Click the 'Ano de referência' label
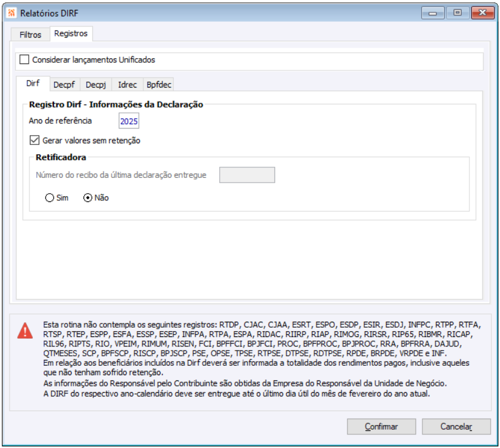500x448 pixels. pyautogui.click(x=61, y=121)
